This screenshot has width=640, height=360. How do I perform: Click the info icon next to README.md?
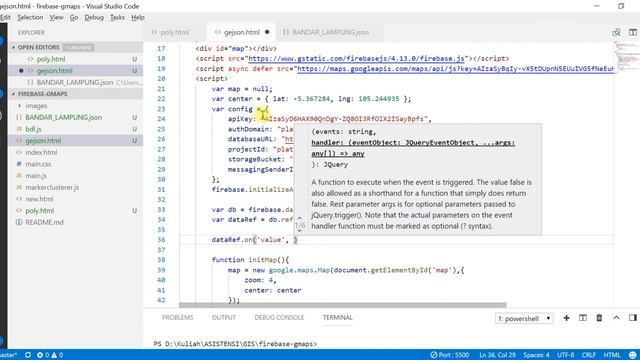(x=19, y=222)
